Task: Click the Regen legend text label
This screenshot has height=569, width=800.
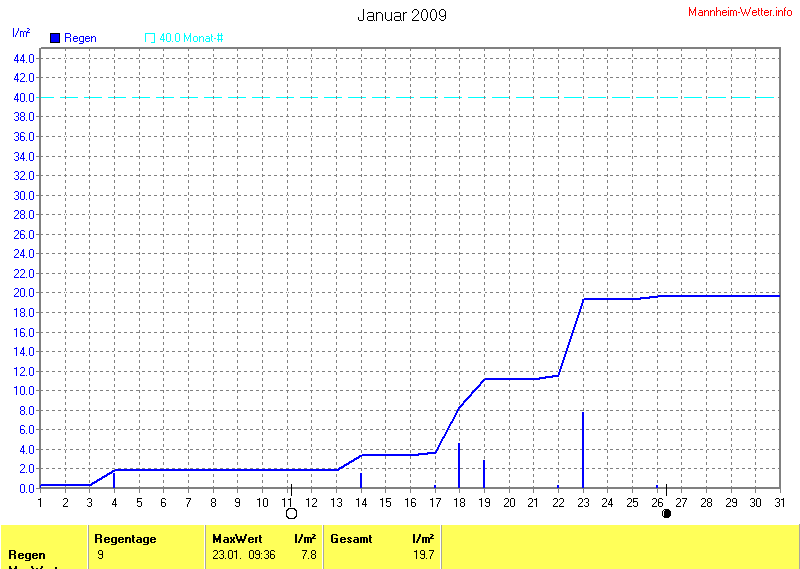Action: (80, 38)
